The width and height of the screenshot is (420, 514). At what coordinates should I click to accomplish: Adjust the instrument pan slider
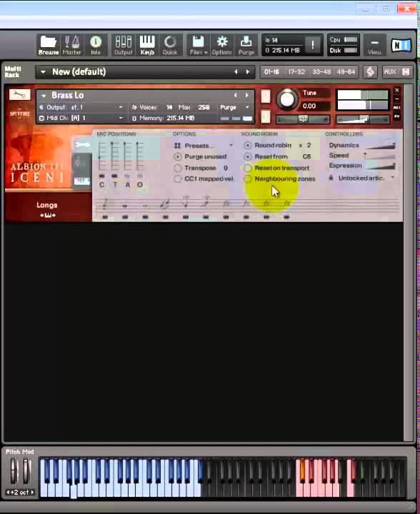tap(303, 120)
